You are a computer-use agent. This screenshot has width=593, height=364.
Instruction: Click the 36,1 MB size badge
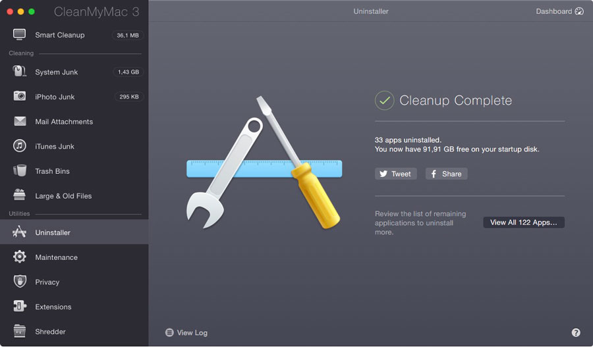click(x=127, y=35)
